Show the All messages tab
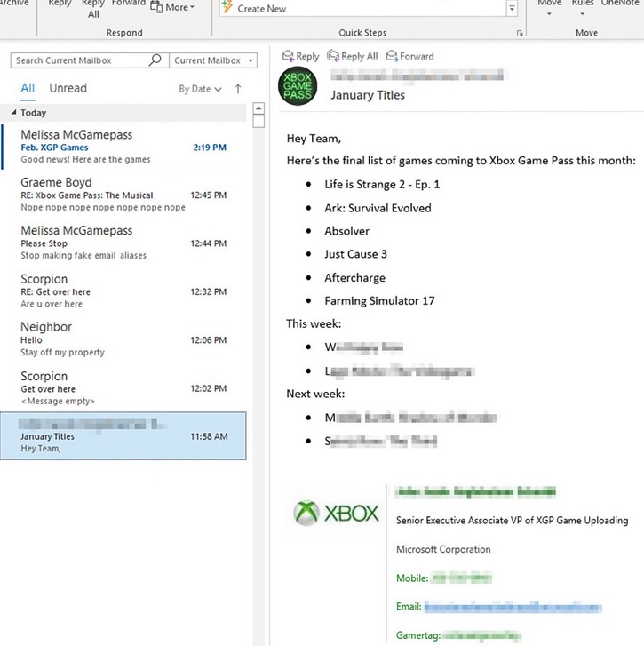644x646 pixels. point(28,88)
